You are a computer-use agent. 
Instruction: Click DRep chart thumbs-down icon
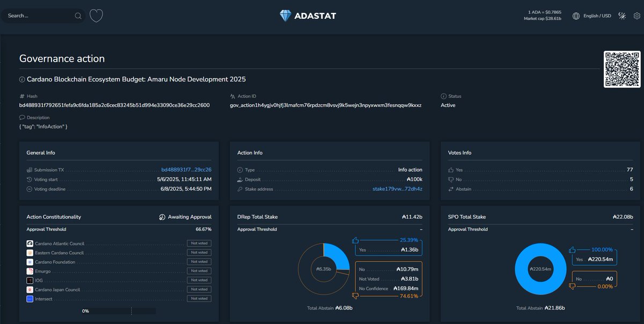(355, 296)
